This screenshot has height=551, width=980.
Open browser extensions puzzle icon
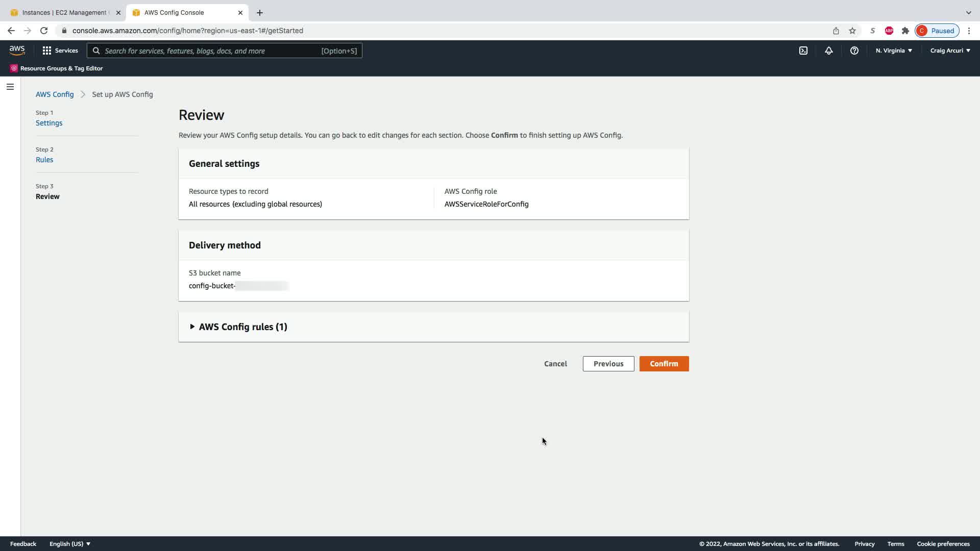[x=905, y=31]
